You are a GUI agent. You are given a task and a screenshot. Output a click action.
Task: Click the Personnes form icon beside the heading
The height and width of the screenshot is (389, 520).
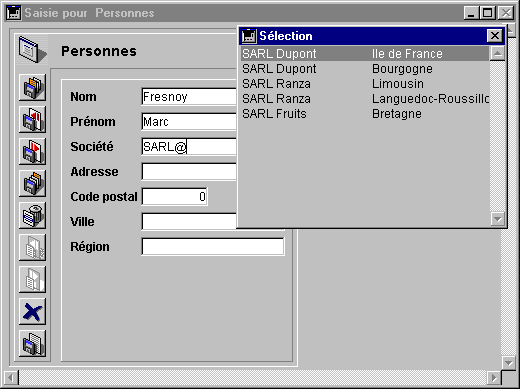(x=32, y=50)
